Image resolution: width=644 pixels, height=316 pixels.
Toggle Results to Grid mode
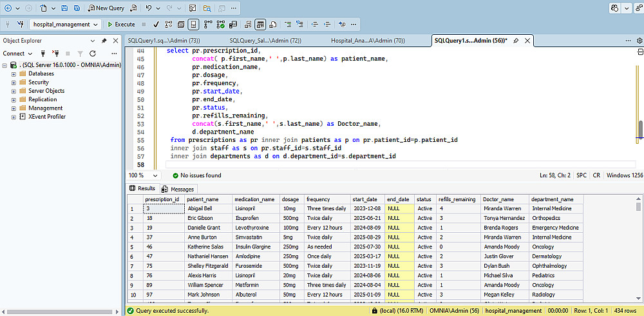pyautogui.click(x=260, y=25)
